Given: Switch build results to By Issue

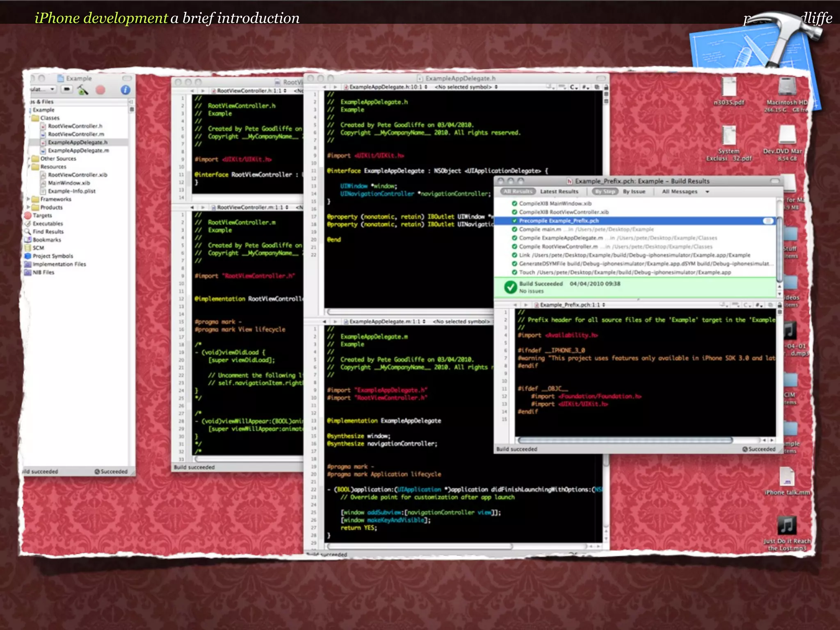Looking at the screenshot, I should point(634,192).
